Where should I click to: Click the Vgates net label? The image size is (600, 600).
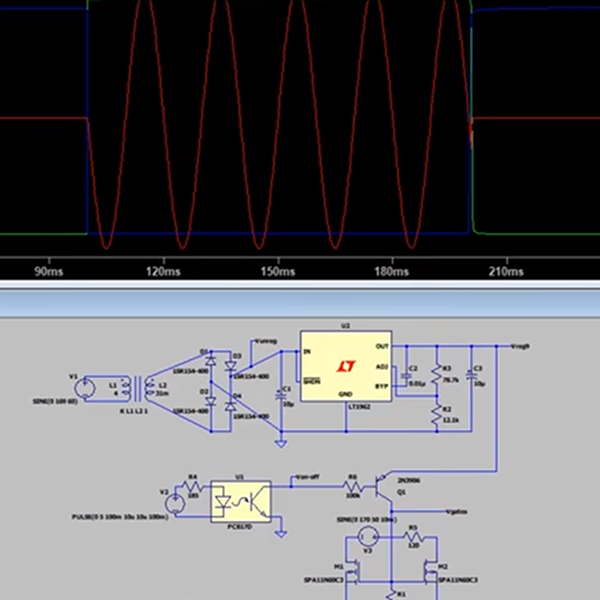[x=457, y=512]
